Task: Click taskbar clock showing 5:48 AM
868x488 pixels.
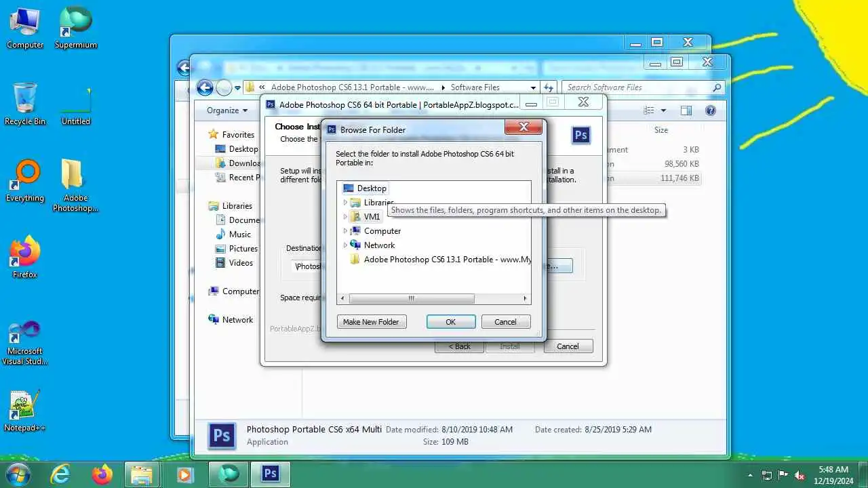Action: (x=833, y=475)
